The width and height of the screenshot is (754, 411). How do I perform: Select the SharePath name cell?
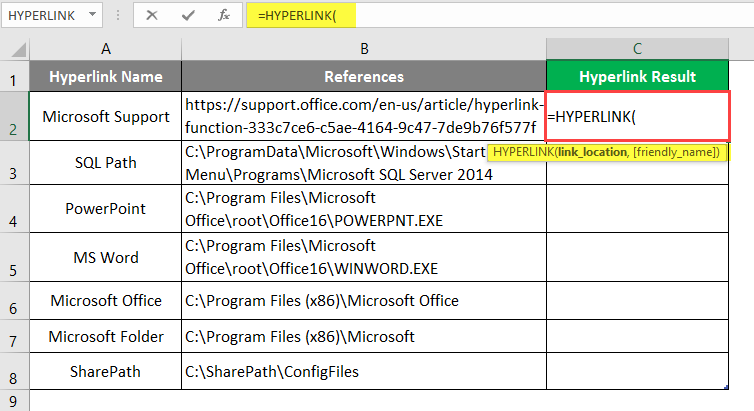pos(106,372)
